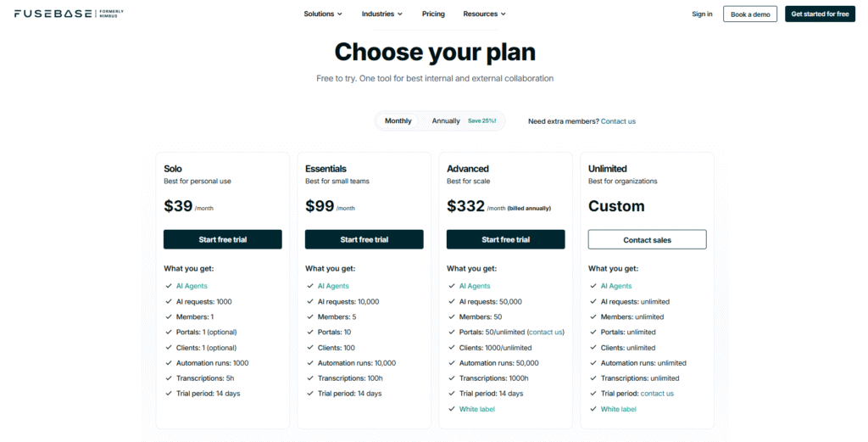Screen dimensions: 868x442
Task: Expand the Solutions dropdown menu
Action: (323, 14)
